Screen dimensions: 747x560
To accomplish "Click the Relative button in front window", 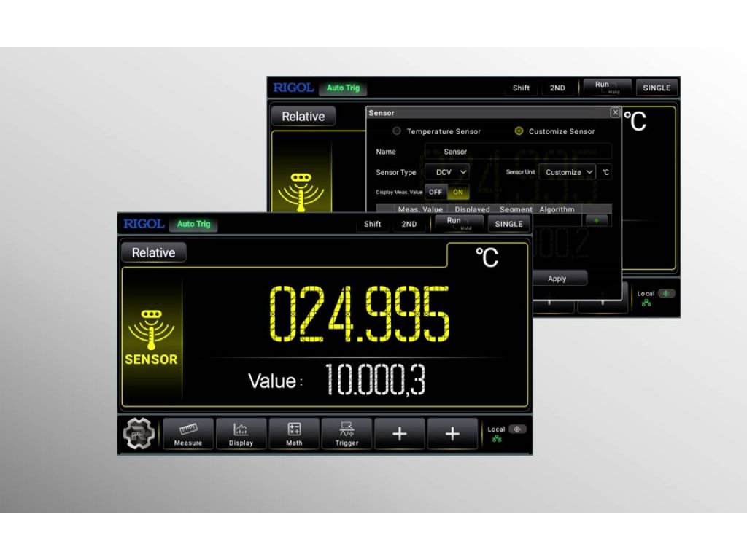I will pos(153,252).
